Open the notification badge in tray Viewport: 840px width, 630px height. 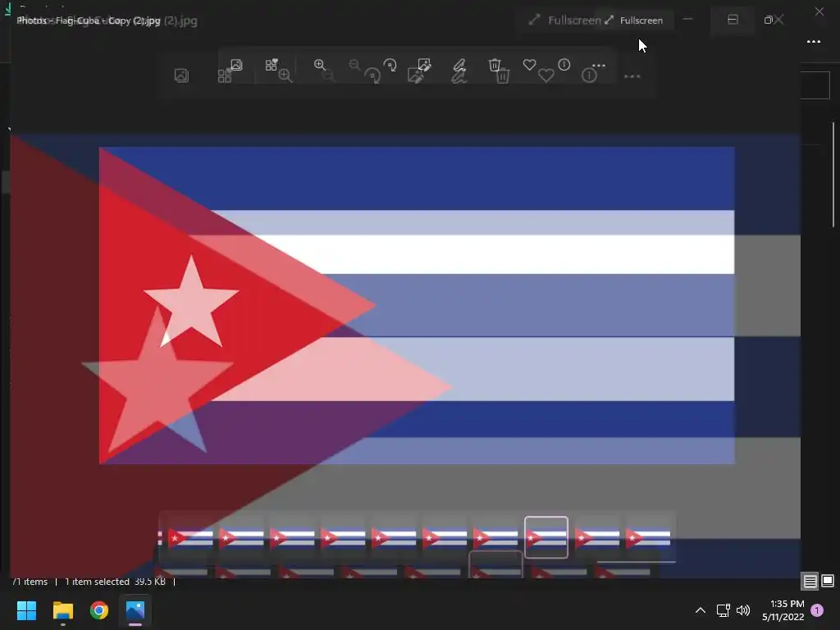pos(817,610)
